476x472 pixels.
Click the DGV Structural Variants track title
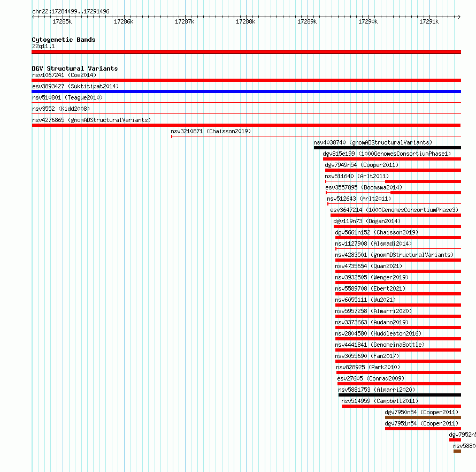tap(75, 68)
